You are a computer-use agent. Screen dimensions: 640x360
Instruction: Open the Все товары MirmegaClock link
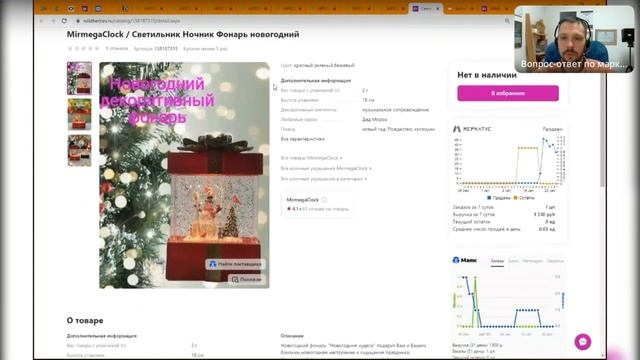[x=311, y=158]
